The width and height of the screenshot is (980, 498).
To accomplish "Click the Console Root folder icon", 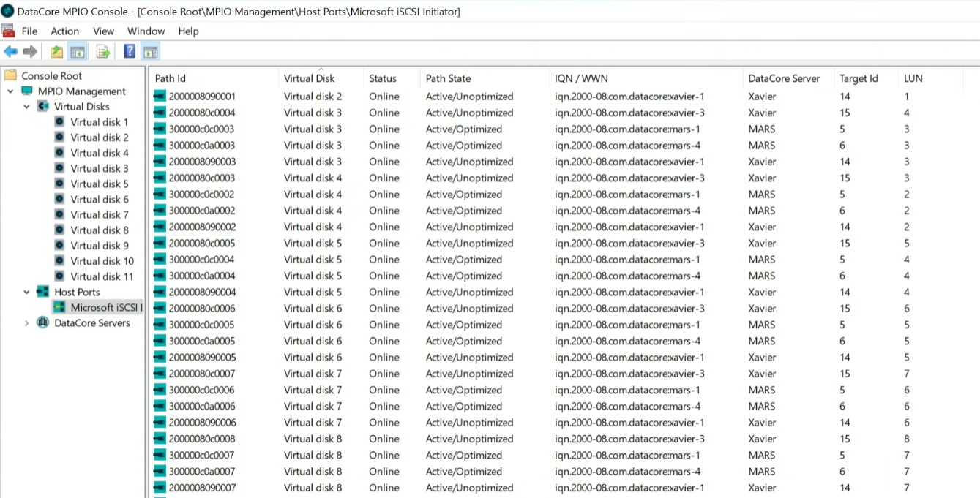I will coord(10,75).
